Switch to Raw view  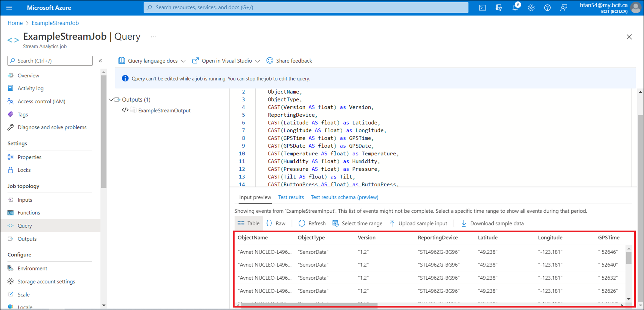click(x=276, y=223)
